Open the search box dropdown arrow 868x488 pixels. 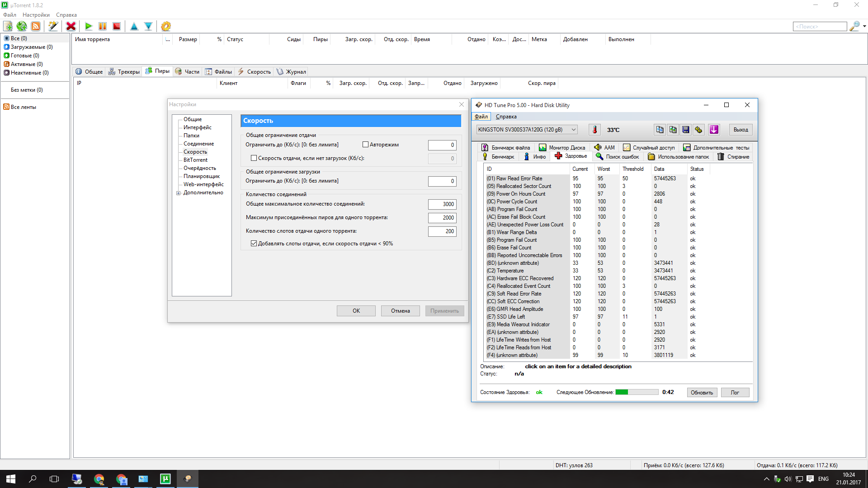point(864,26)
